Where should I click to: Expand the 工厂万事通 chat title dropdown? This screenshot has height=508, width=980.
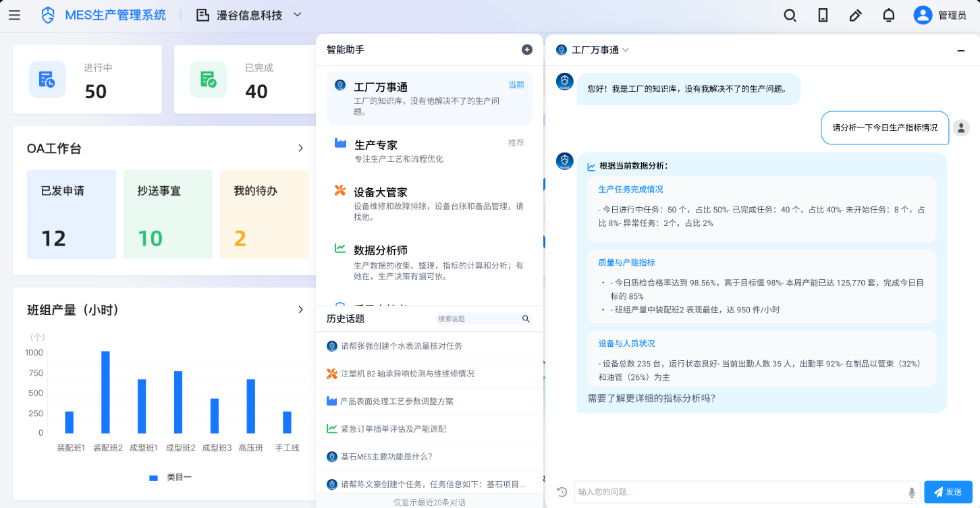(x=626, y=50)
